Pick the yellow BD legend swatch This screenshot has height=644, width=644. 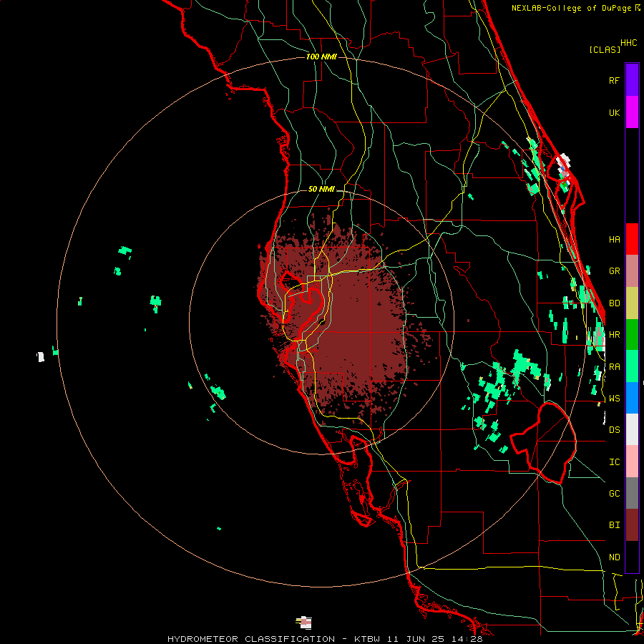tap(632, 303)
